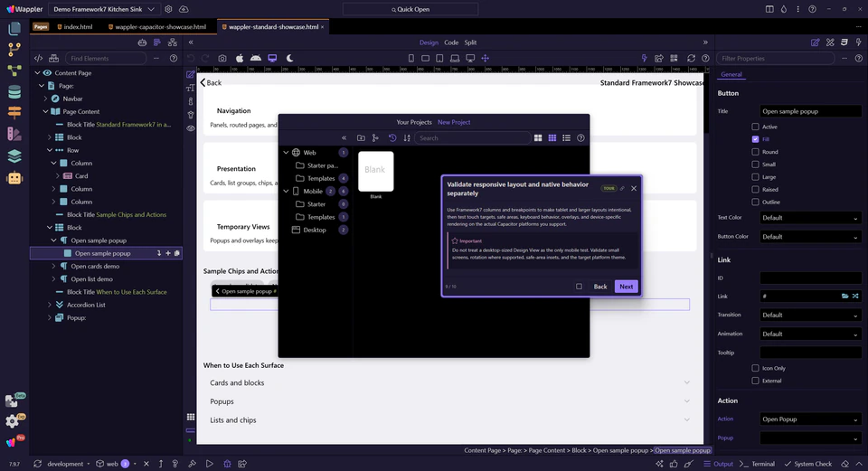The width and height of the screenshot is (868, 471).
Task: Click the pin icon in the tour popup
Action: tap(622, 188)
